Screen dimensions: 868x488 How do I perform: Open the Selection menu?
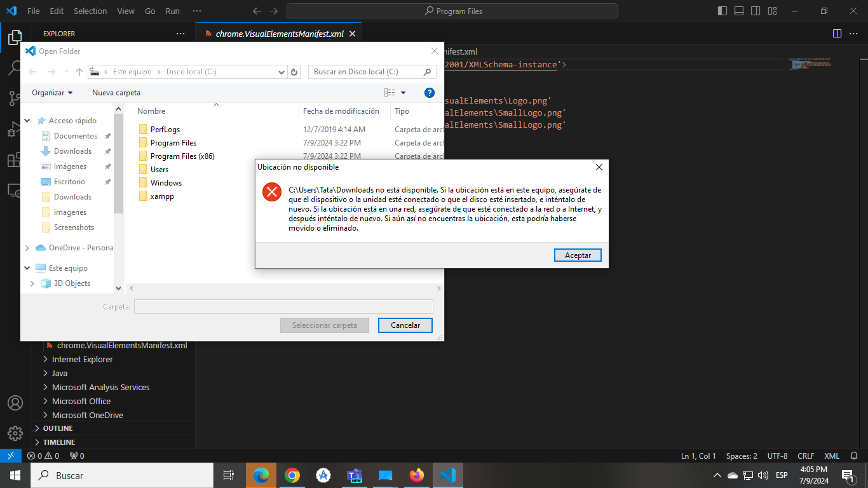pyautogui.click(x=90, y=11)
